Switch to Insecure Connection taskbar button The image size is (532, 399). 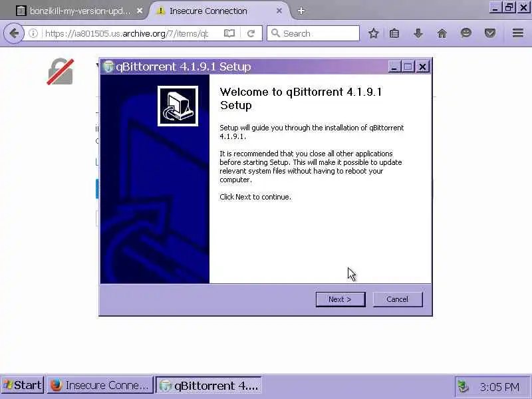tap(100, 385)
